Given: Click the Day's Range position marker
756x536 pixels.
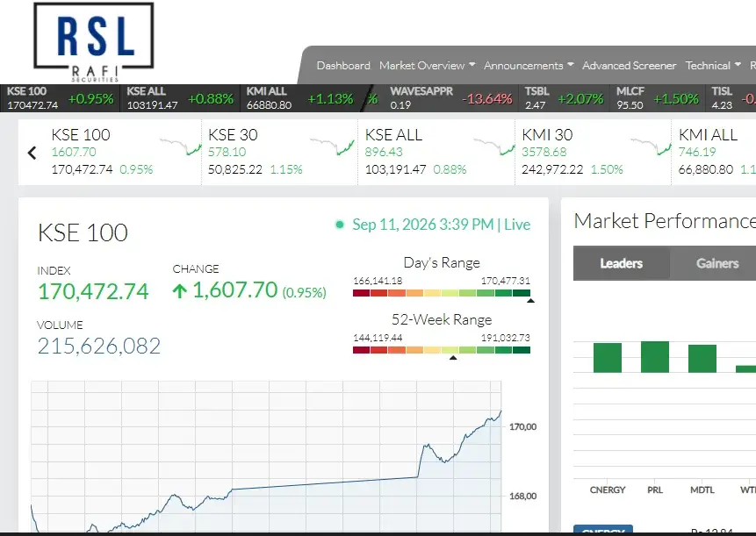Looking at the screenshot, I should [x=530, y=301].
